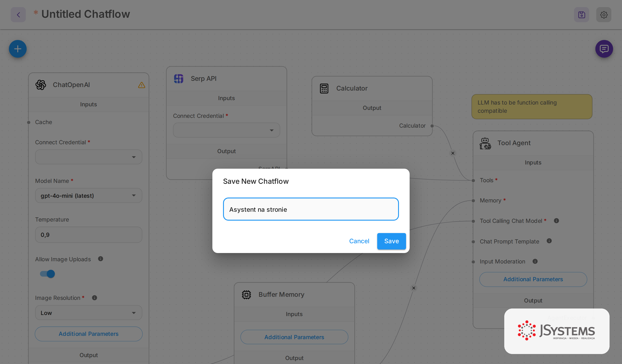Toggle the Allow Image Uploads switch
The image size is (622, 364).
click(47, 274)
